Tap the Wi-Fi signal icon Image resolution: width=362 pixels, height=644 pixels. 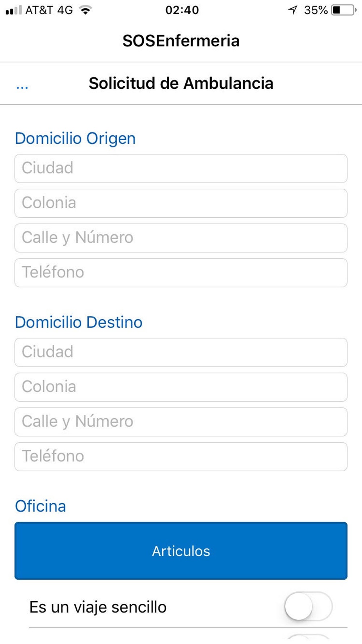point(85,10)
